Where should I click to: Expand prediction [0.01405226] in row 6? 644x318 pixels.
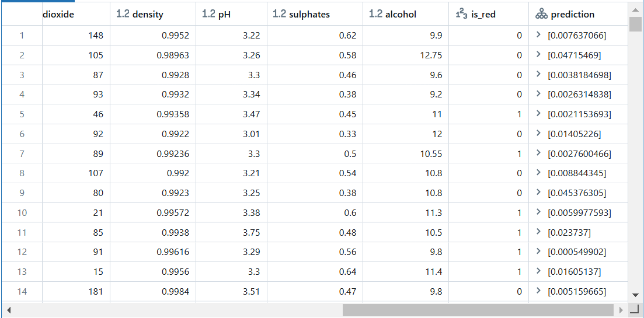[538, 134]
